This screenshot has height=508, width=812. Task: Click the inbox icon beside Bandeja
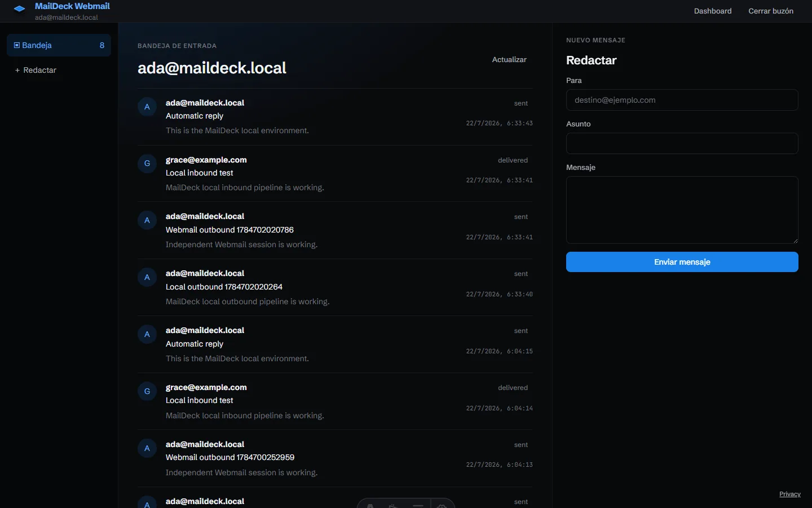(17, 45)
